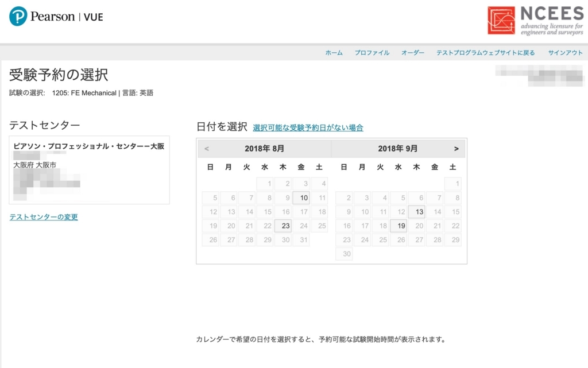This screenshot has height=368, width=588.
Task: Pick available date 23 in August
Action: pos(284,226)
